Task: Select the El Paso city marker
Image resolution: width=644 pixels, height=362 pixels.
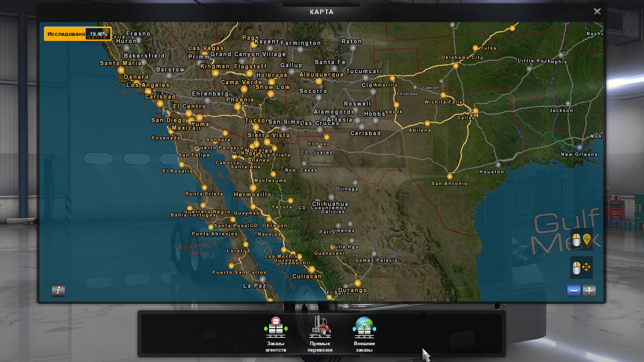Action: pos(327,137)
